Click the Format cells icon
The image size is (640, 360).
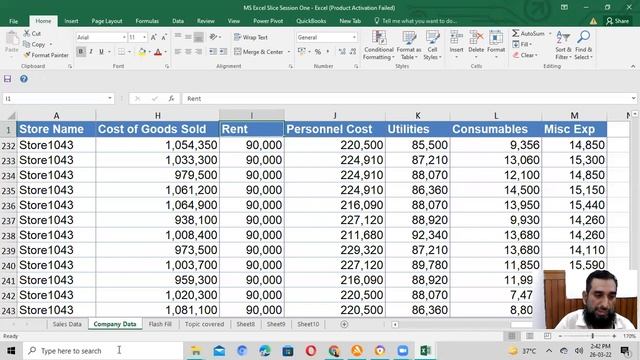[496, 38]
